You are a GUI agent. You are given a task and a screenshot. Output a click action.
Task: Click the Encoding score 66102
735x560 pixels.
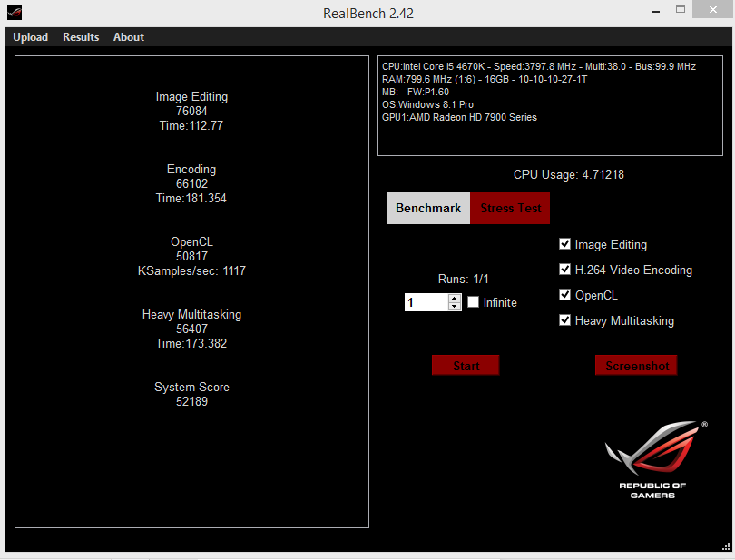pyautogui.click(x=191, y=184)
